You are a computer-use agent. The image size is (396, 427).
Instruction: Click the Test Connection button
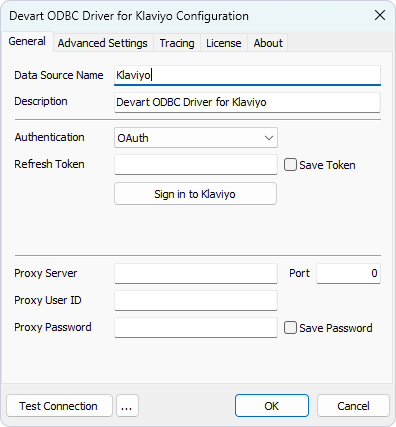tap(59, 406)
